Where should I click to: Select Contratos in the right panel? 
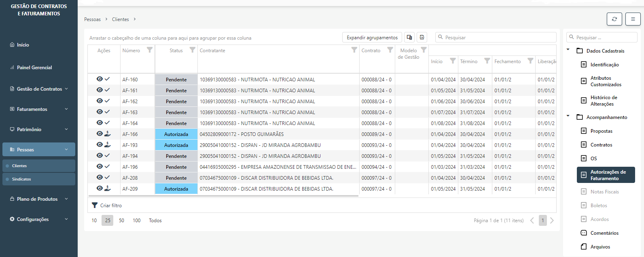(601, 145)
